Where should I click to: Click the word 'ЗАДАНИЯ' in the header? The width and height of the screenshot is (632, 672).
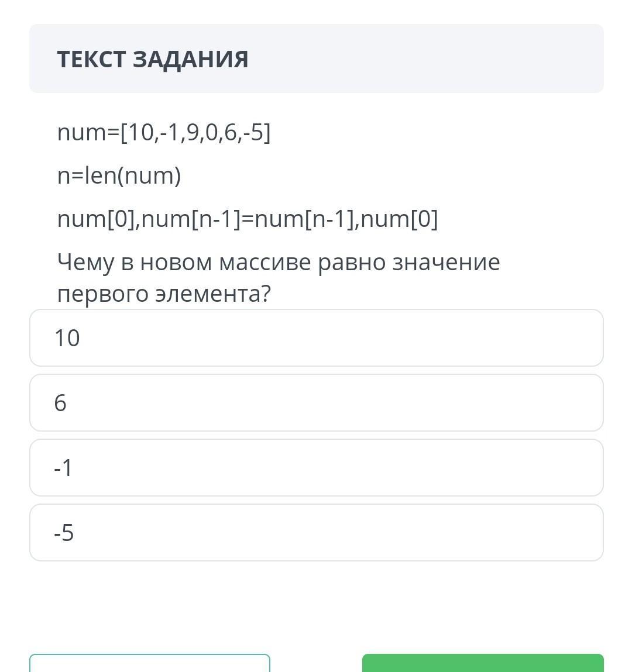(x=190, y=59)
